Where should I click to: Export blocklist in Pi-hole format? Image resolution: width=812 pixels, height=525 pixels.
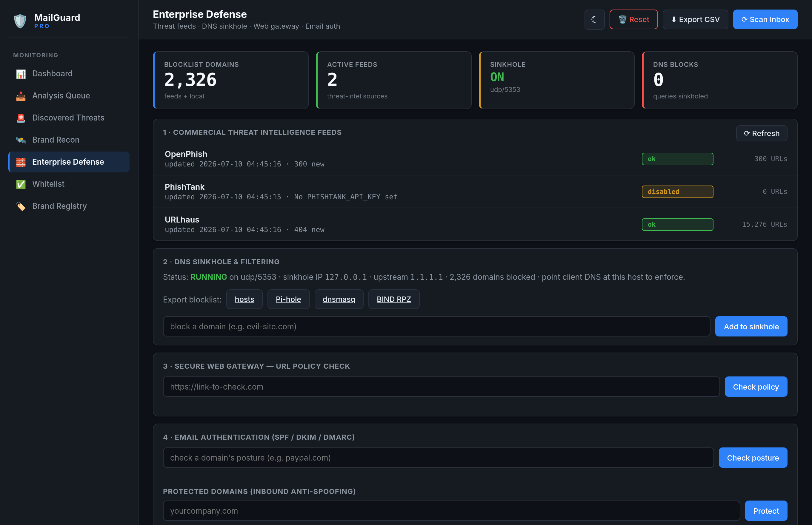[x=288, y=299]
